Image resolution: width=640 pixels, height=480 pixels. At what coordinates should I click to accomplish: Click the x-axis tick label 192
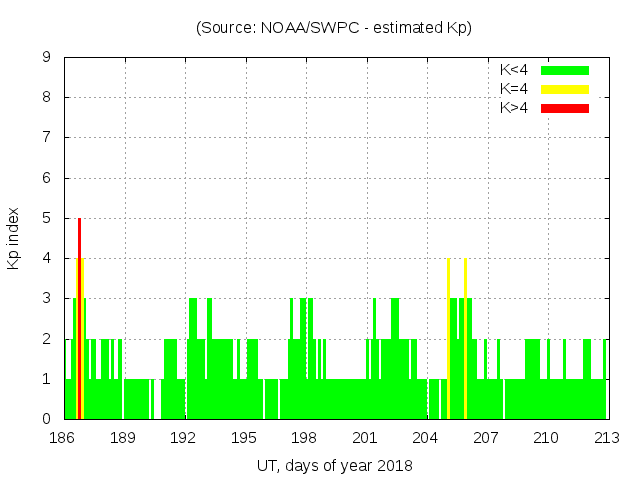click(x=184, y=438)
